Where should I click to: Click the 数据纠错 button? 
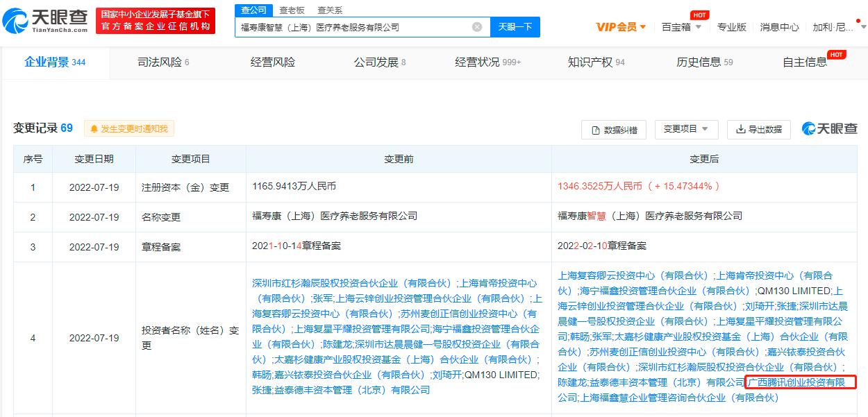(x=614, y=130)
